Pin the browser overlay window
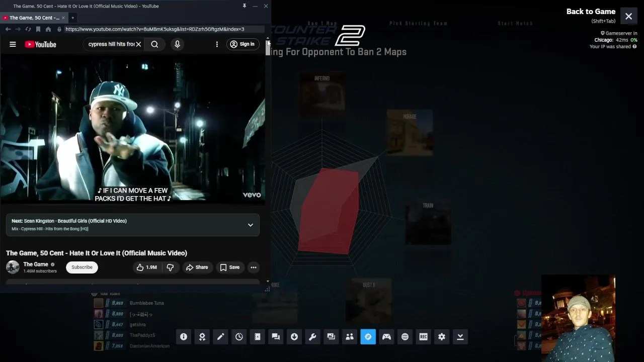 coord(245,6)
